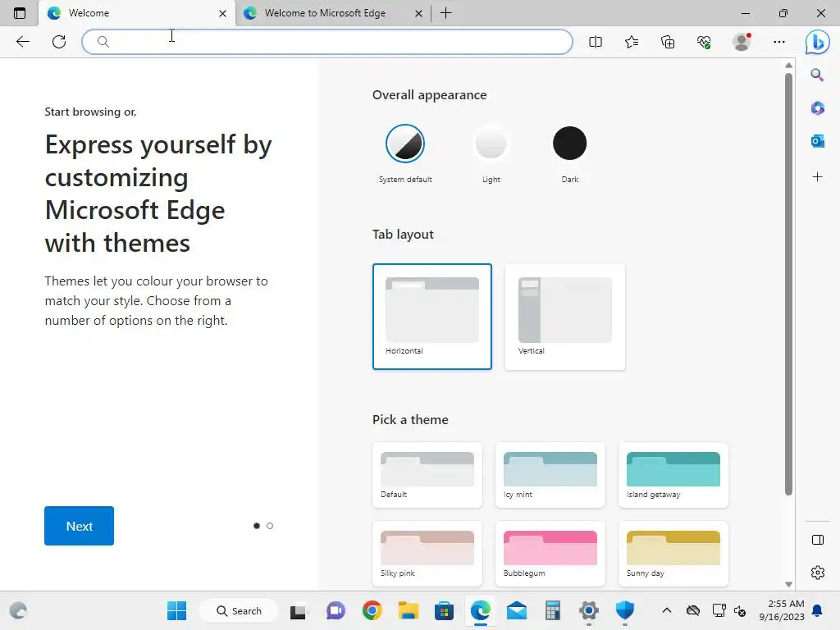The image size is (840, 630).
Task: Select the first page indicator dot
Action: tap(257, 526)
